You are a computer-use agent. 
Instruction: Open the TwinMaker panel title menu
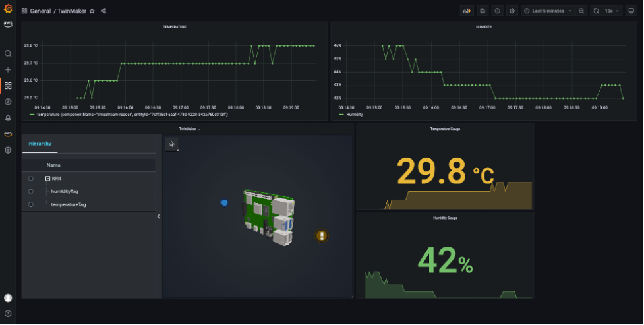coord(190,129)
